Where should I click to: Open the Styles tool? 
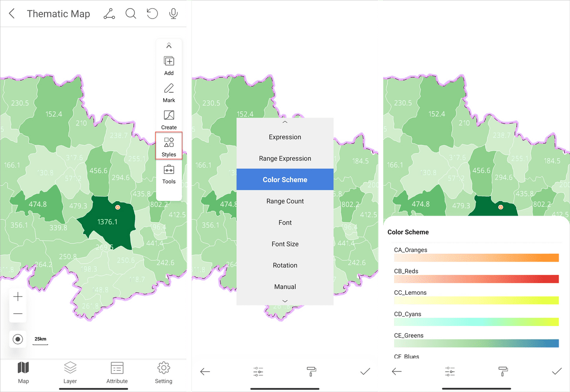169,146
